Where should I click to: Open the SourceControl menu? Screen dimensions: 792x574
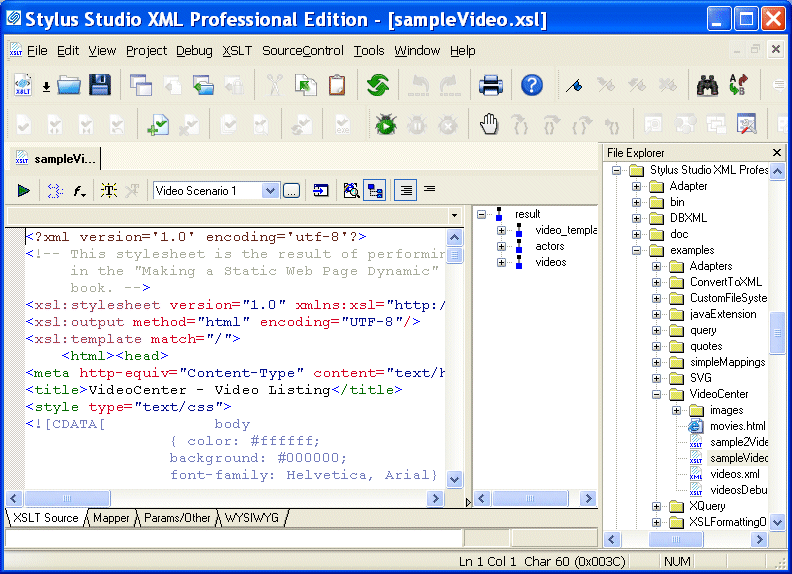pyautogui.click(x=302, y=51)
